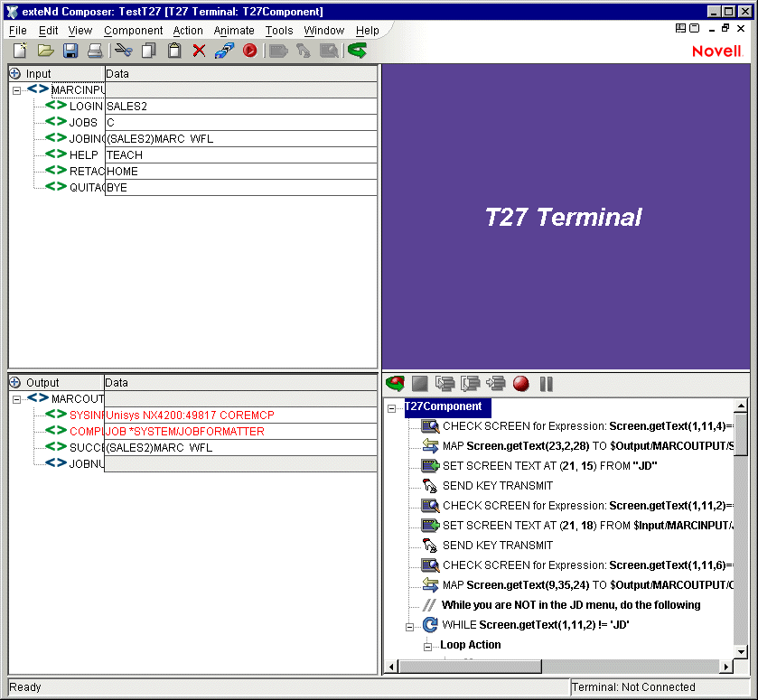Click the Run To Breakpoint animation icon
758x700 pixels.
(x=496, y=384)
